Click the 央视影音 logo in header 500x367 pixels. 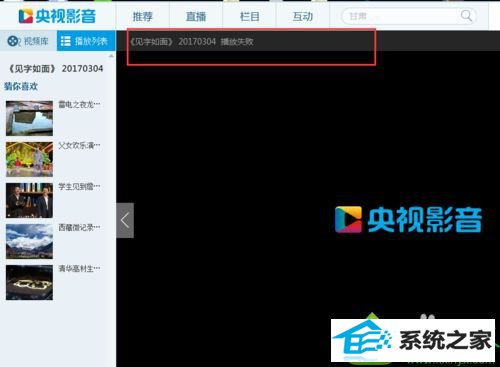(57, 16)
